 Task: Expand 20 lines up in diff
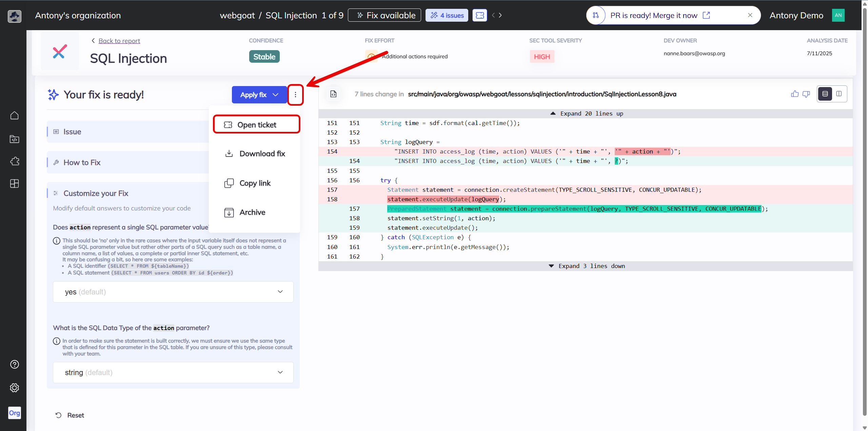pos(587,114)
